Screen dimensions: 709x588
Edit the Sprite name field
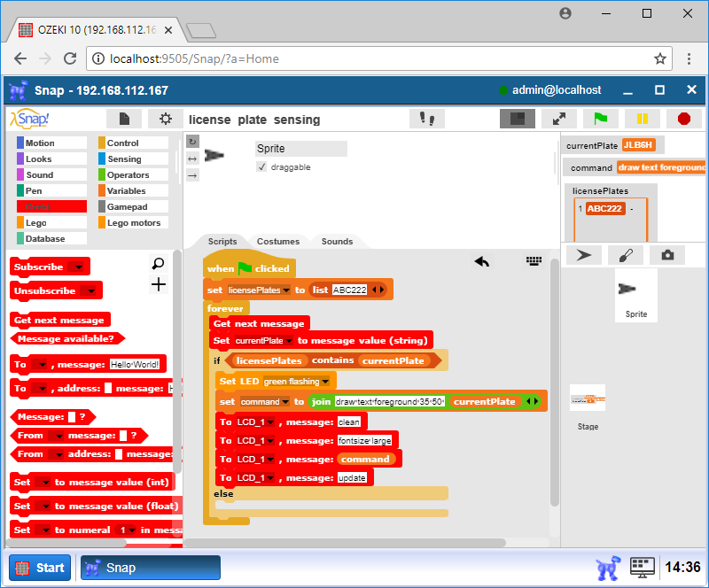[301, 148]
